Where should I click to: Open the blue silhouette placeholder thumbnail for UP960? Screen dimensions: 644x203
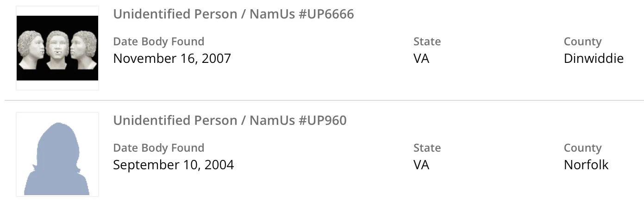tap(57, 154)
